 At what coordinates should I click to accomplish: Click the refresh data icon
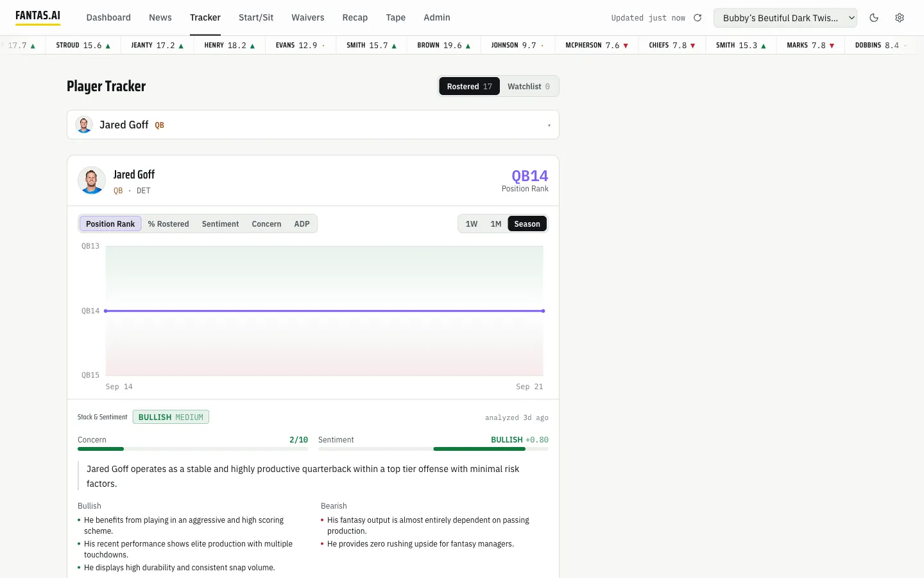tap(697, 18)
